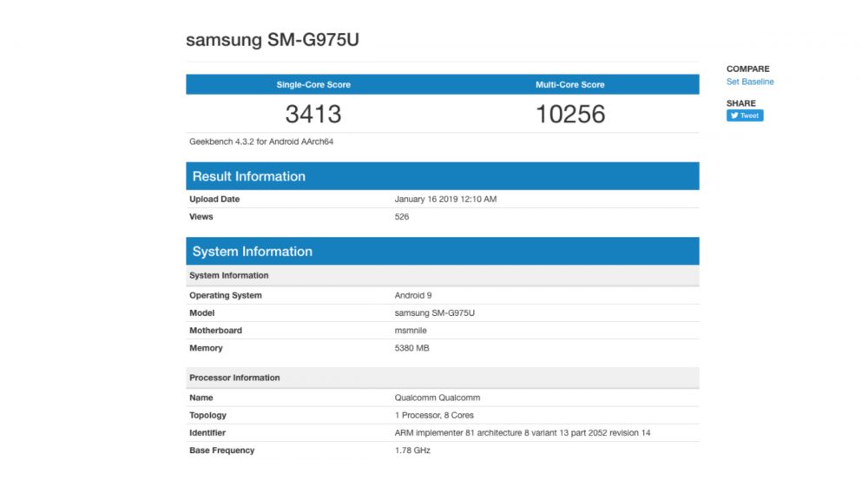
Task: Click the Single-Core Score column header
Action: pos(313,85)
